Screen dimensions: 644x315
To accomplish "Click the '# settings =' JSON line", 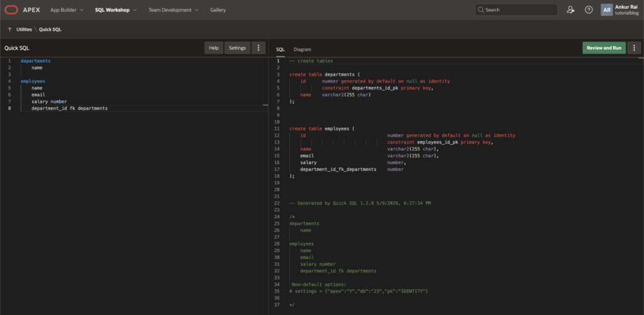I will pos(358,290).
